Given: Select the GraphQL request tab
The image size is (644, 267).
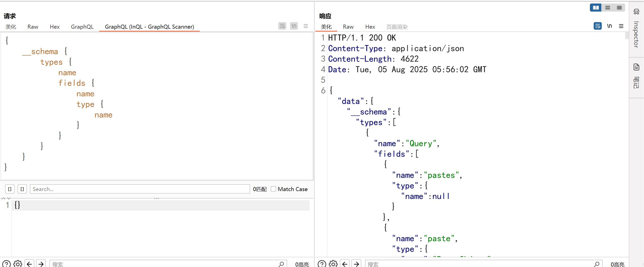Looking at the screenshot, I should coord(82,27).
